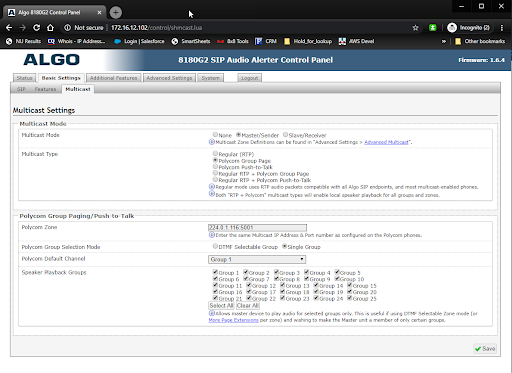Viewport: 512px width, 373px height.
Task: Open Login | Salesforce bookmark
Action: point(139,41)
